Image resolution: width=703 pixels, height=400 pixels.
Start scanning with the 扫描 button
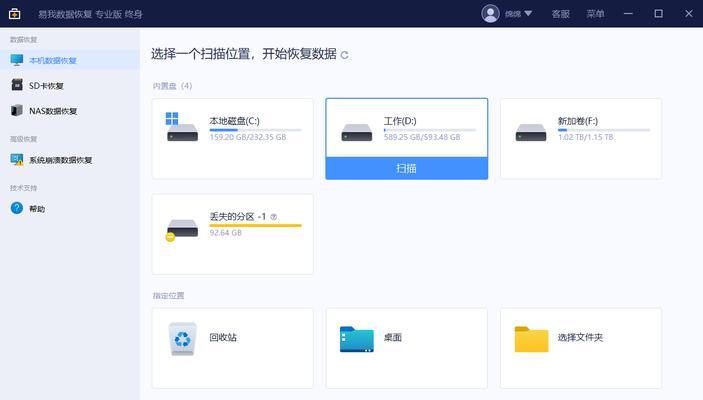pos(407,168)
